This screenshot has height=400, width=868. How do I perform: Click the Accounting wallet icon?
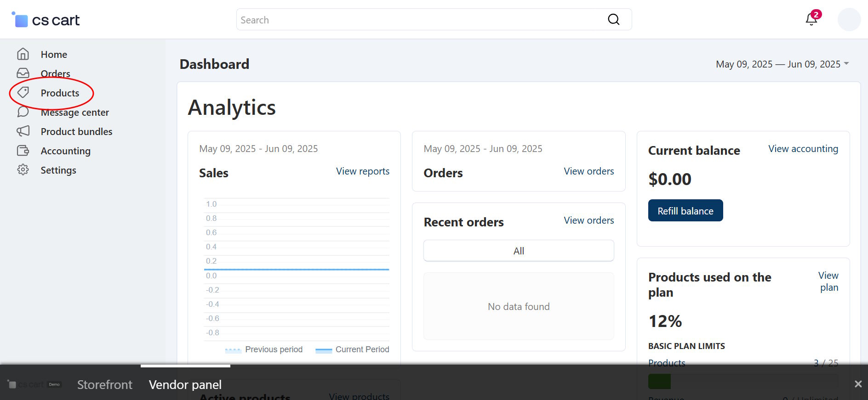[23, 151]
